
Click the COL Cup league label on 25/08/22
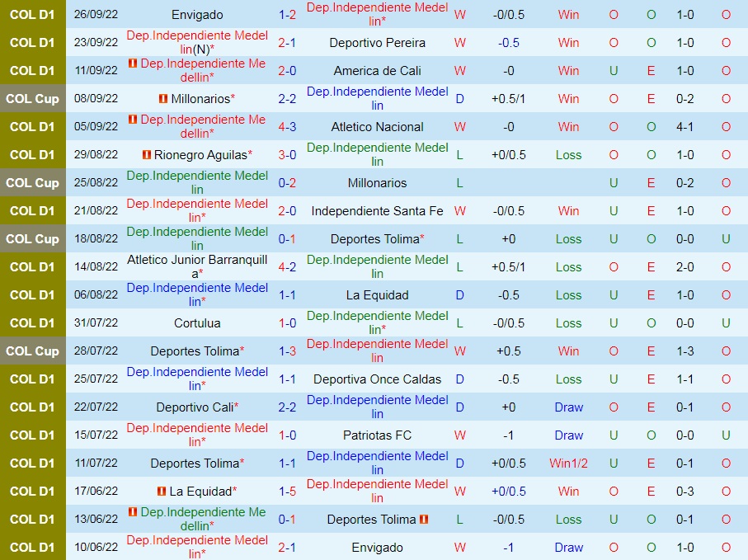click(x=32, y=183)
